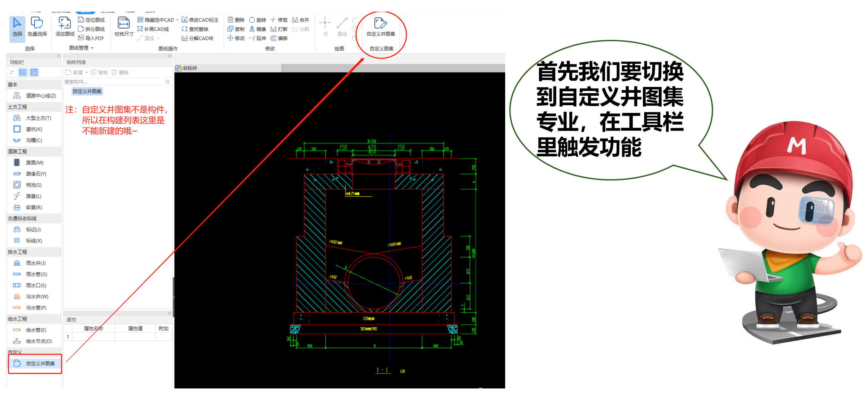
Task: Click 添加图纸 add drawing icon
Action: 65,27
